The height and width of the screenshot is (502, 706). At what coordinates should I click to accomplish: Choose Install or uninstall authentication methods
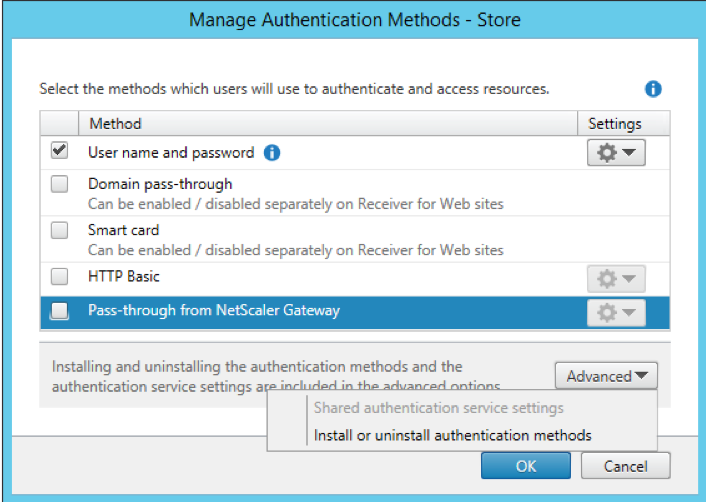pyautogui.click(x=452, y=435)
